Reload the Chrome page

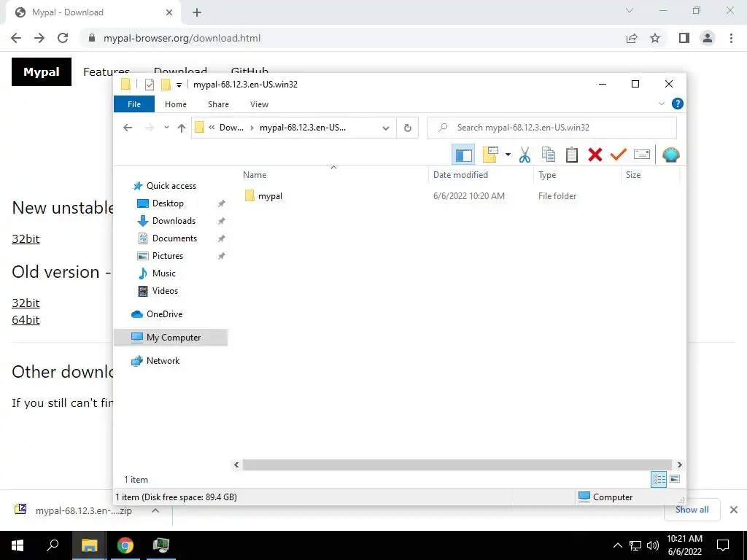[x=63, y=38]
